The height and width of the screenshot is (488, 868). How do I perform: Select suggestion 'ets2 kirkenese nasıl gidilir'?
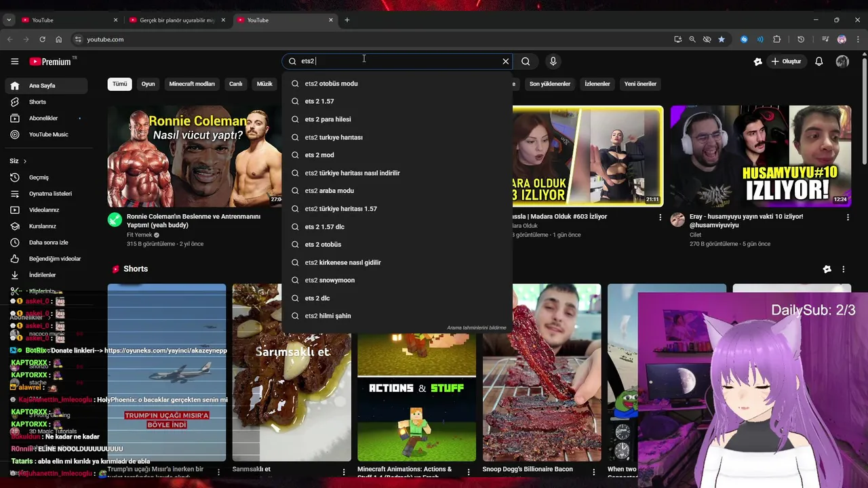pyautogui.click(x=397, y=262)
